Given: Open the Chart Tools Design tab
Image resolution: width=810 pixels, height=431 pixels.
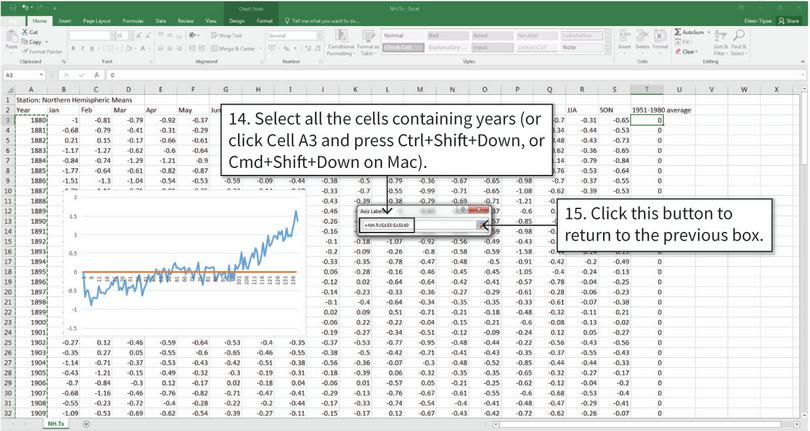Looking at the screenshot, I should 237,21.
